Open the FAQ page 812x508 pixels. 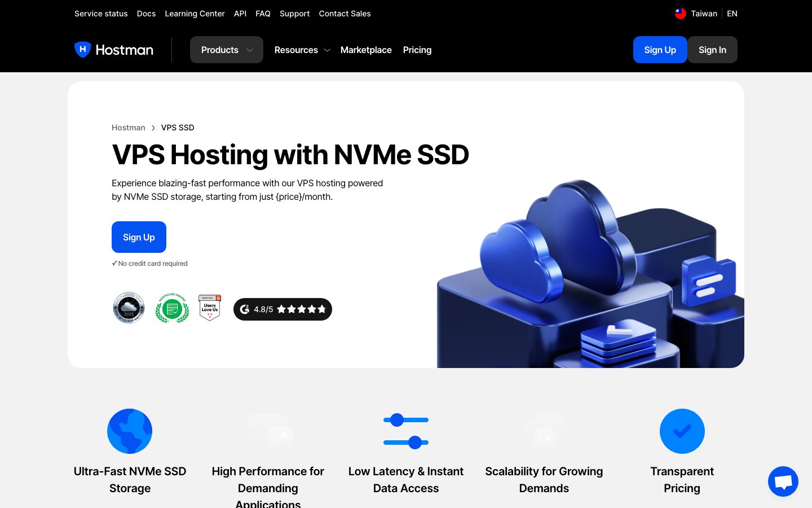click(x=263, y=14)
